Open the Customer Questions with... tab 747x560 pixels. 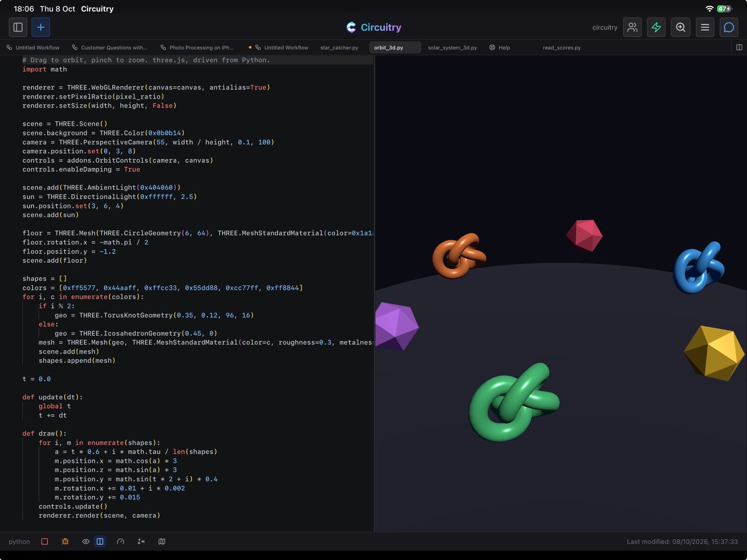[110, 48]
